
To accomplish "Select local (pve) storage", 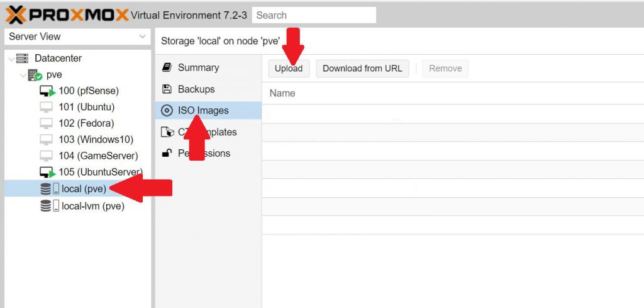I will 84,189.
